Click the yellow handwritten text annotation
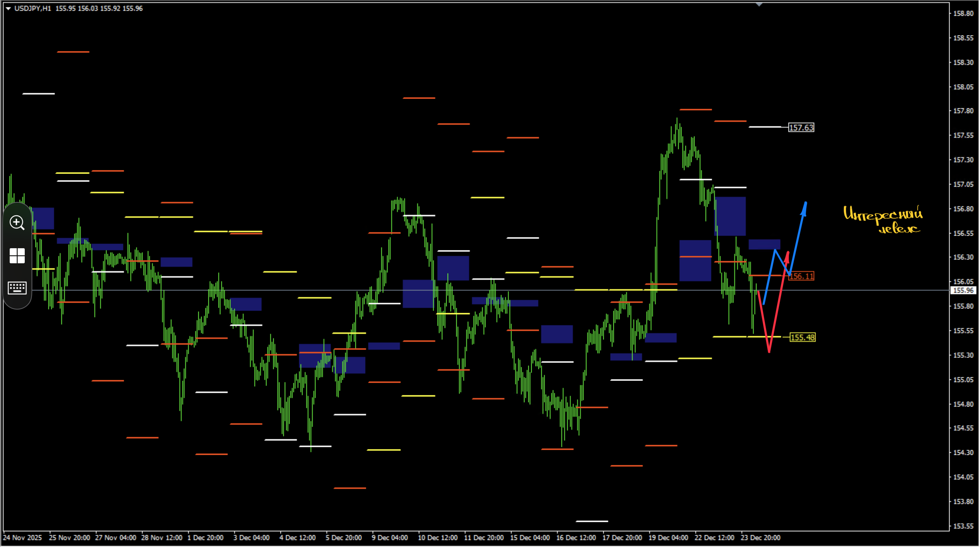The image size is (980, 547). click(x=883, y=220)
